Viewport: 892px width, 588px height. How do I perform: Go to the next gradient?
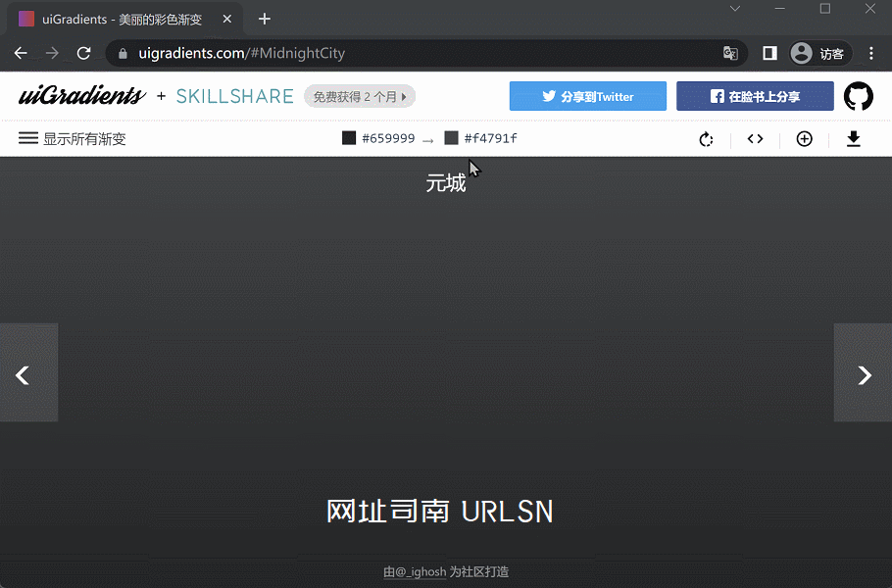pos(863,374)
